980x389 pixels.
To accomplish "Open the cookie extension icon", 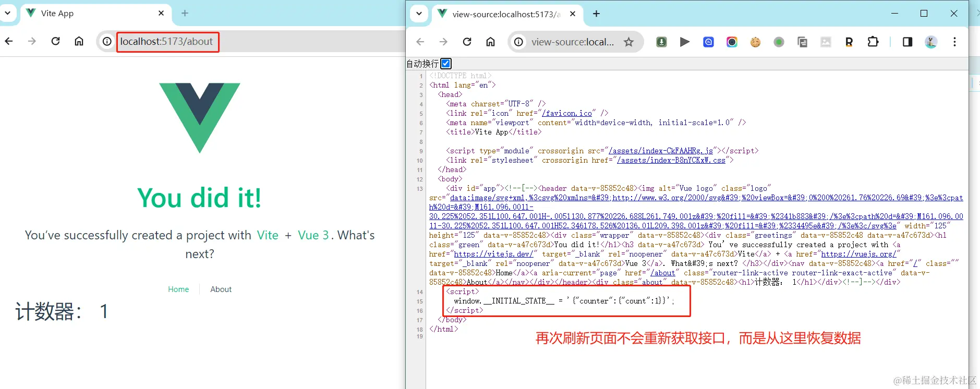I will click(x=755, y=42).
